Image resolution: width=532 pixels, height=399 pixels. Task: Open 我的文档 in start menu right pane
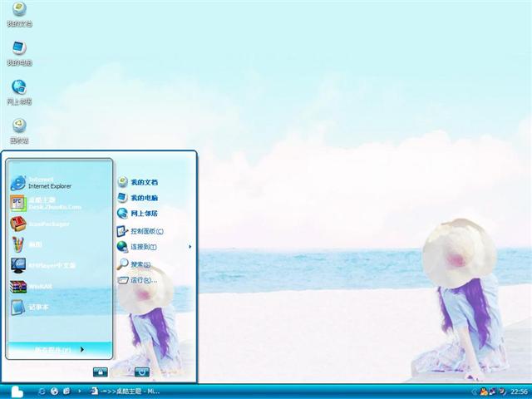(x=138, y=182)
